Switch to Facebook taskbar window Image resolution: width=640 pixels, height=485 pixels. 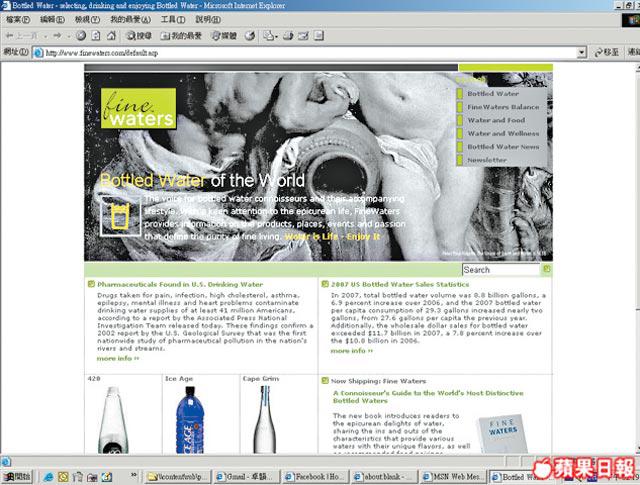click(x=315, y=476)
